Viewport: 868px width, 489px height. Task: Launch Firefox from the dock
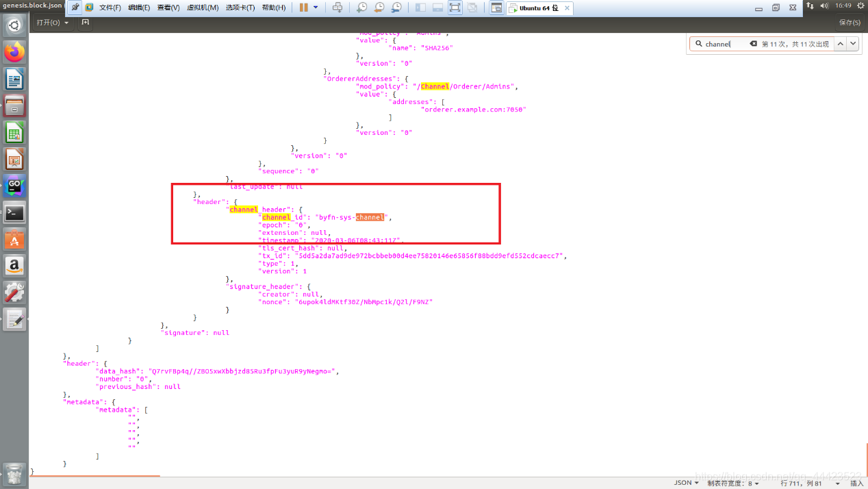14,52
